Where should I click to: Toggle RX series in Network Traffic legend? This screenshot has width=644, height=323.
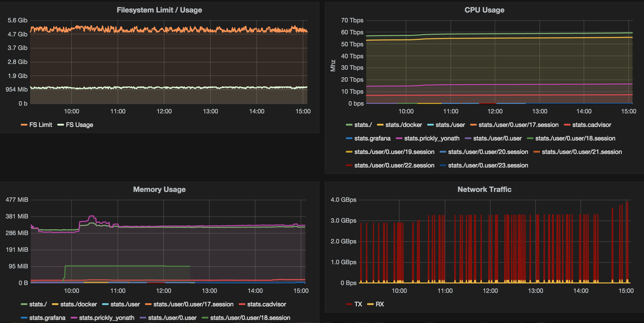380,304
